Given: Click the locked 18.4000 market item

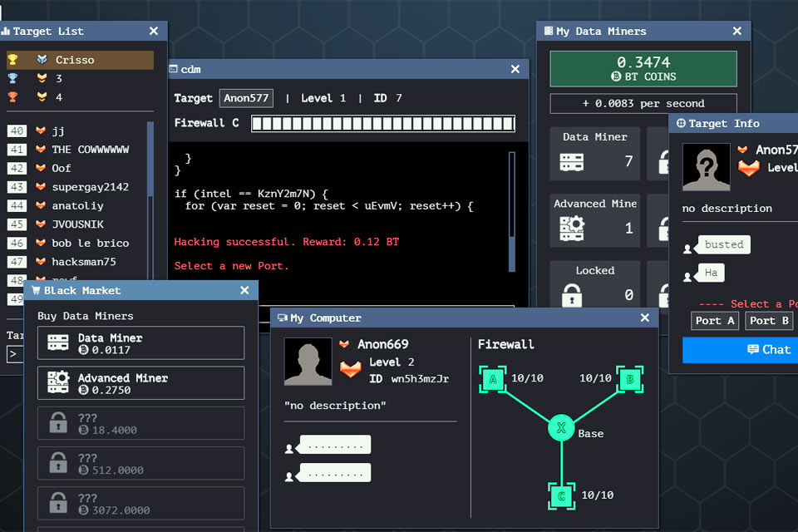Looking at the screenshot, I should click(x=140, y=423).
